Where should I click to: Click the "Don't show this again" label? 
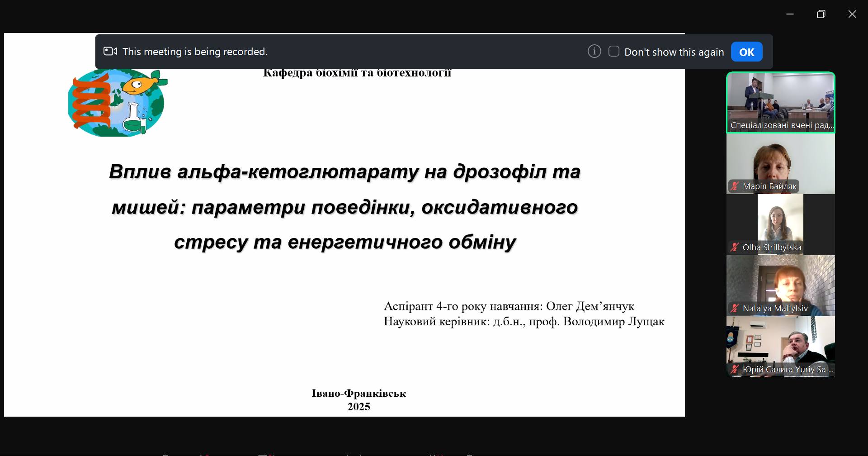click(x=674, y=52)
